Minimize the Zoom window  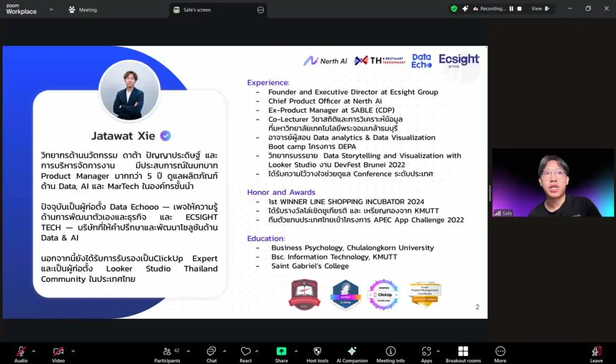570,8
